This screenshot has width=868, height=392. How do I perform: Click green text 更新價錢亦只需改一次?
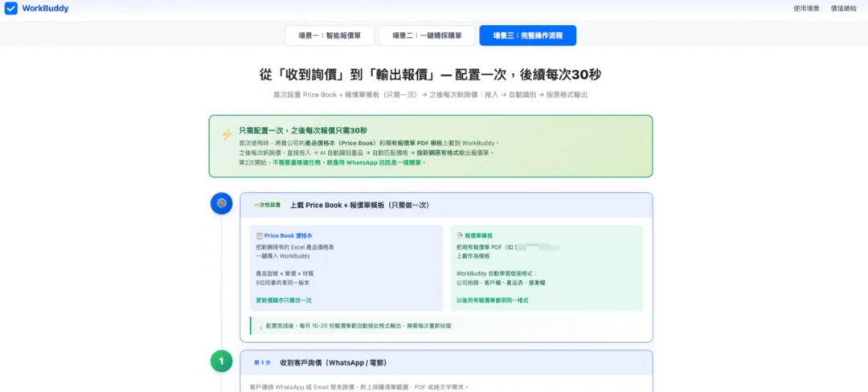284,300
